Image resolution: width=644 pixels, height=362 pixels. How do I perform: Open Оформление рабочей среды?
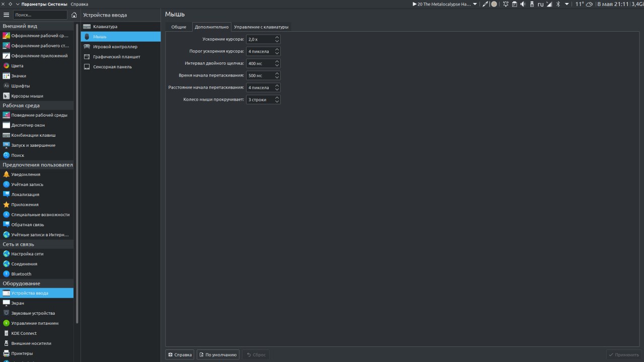[37, 36]
